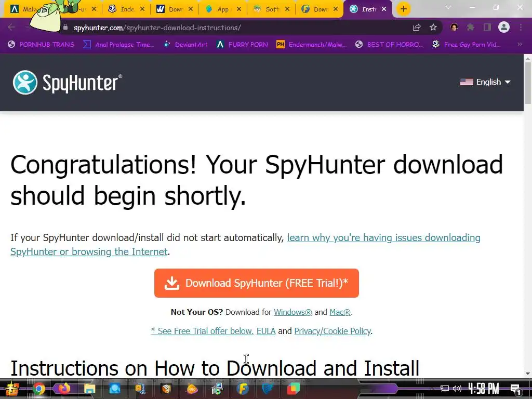Screen dimensions: 532x399
Task: Click the 4:58 PM taskbar clock
Action: coord(484,389)
